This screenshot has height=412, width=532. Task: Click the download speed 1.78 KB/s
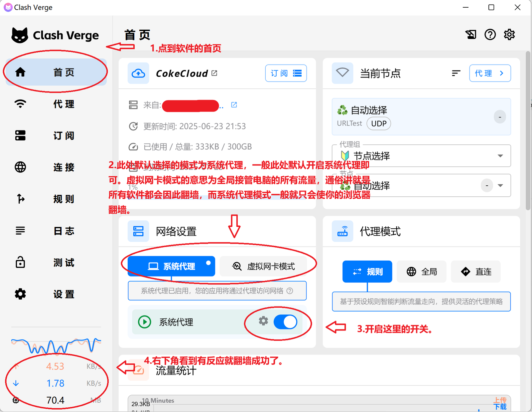56,383
